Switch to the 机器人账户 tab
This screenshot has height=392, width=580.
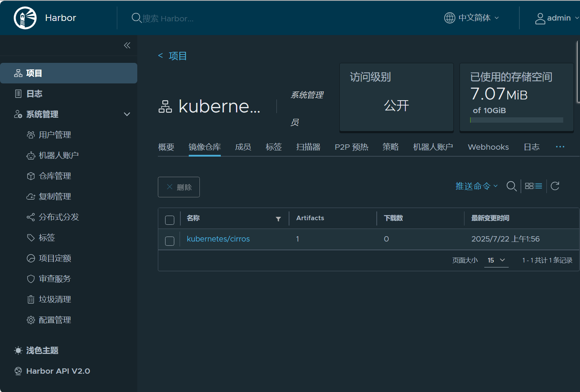pyautogui.click(x=433, y=147)
